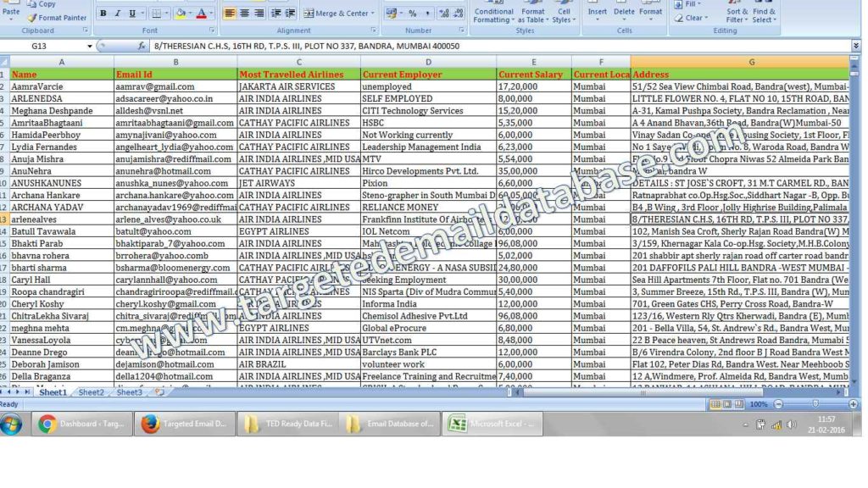Select column A header

click(61, 62)
